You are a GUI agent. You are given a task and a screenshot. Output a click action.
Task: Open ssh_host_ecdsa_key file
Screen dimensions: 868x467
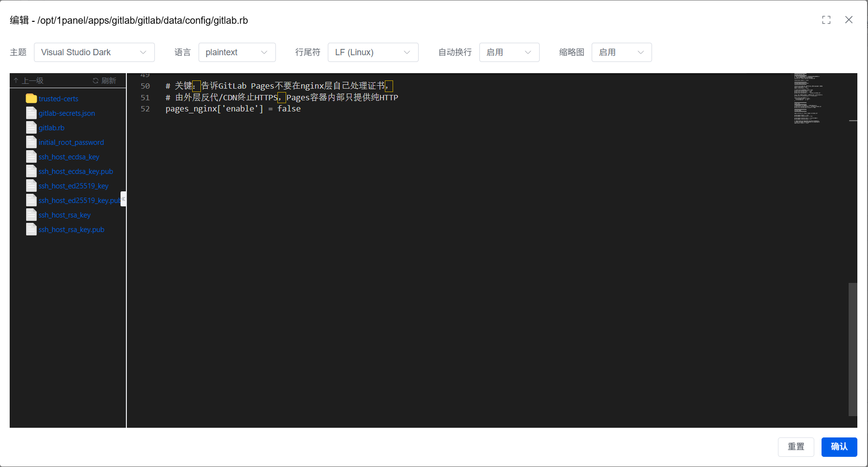[x=69, y=157]
